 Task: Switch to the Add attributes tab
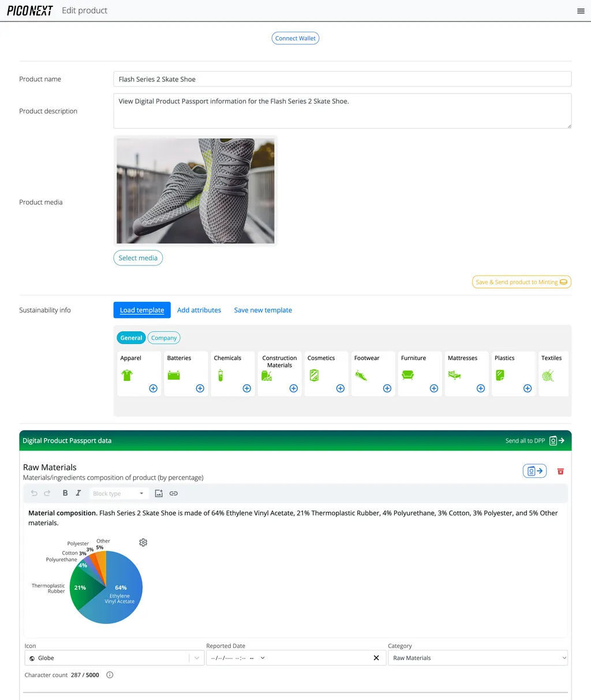point(199,310)
